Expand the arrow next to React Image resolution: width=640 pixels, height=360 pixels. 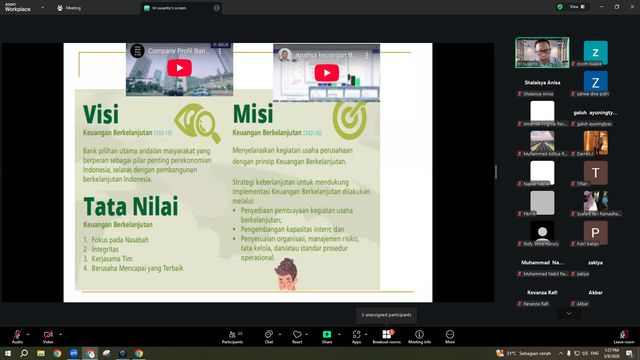pyautogui.click(x=307, y=334)
